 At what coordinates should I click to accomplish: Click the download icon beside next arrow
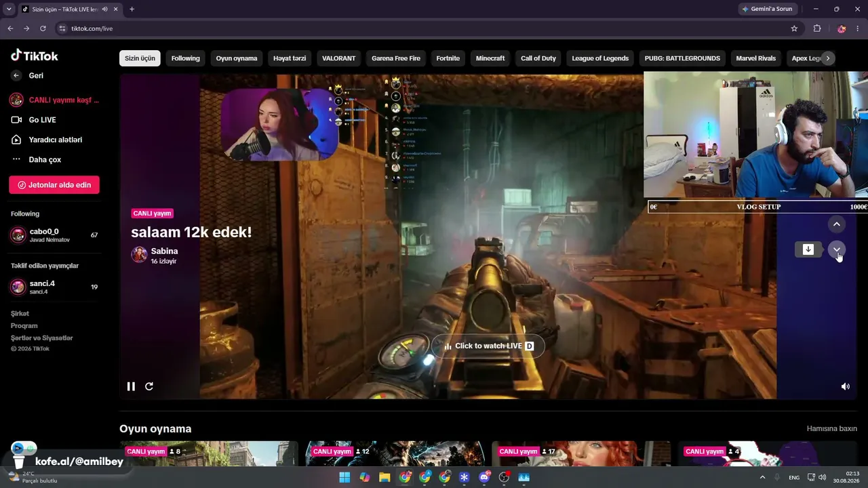coord(808,249)
